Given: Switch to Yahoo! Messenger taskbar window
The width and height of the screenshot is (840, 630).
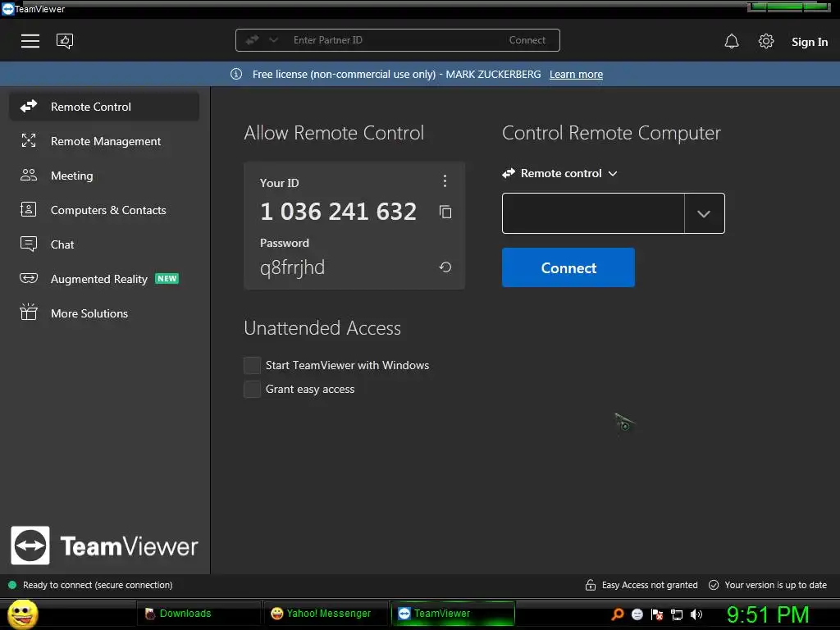Looking at the screenshot, I should [x=326, y=614].
